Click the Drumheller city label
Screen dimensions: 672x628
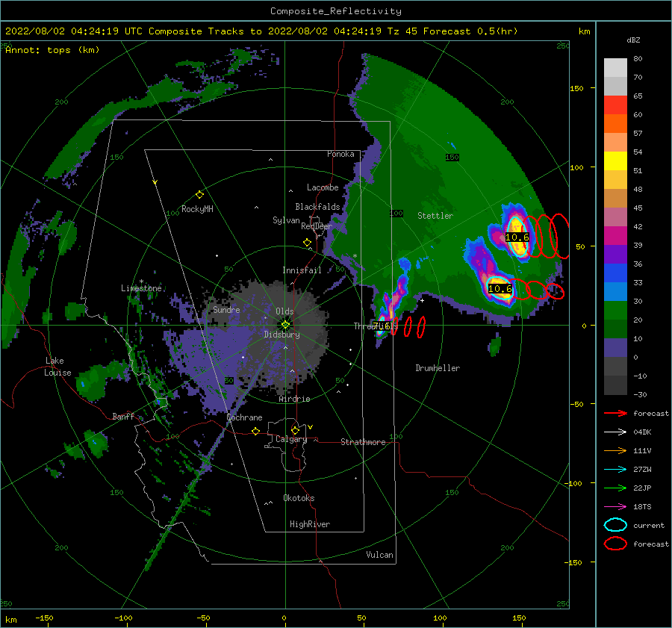(438, 368)
